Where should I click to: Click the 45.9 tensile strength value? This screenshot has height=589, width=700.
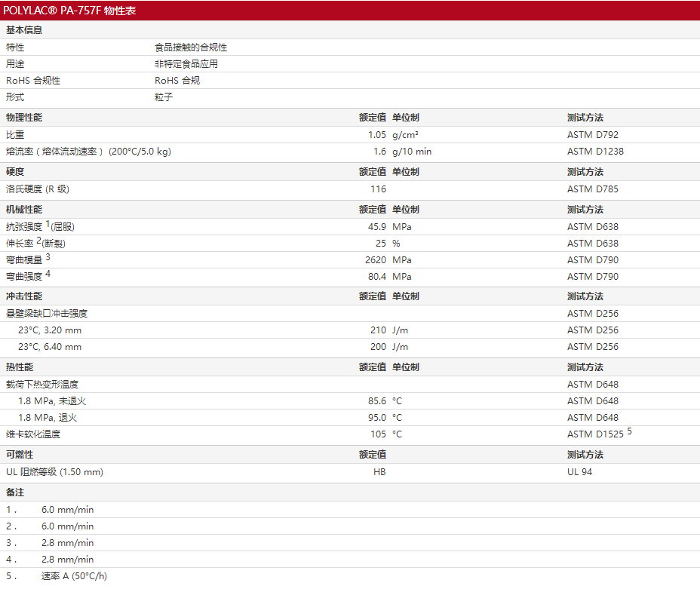[x=377, y=227]
